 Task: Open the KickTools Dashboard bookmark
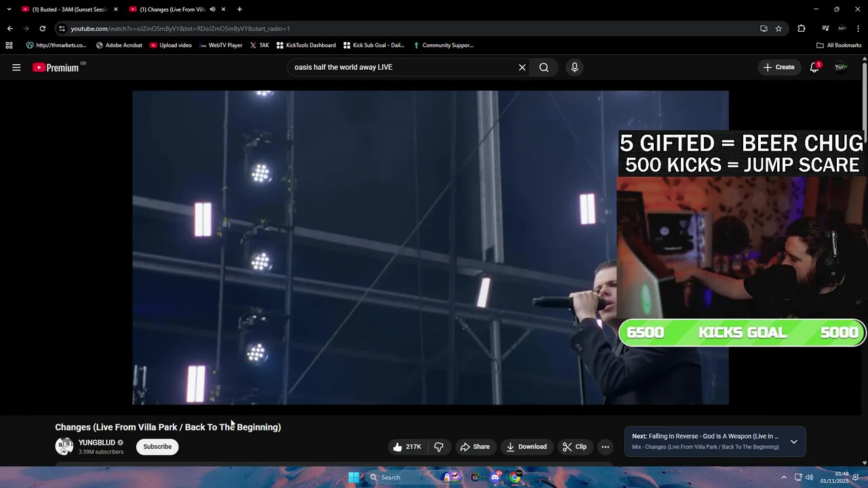pyautogui.click(x=306, y=45)
